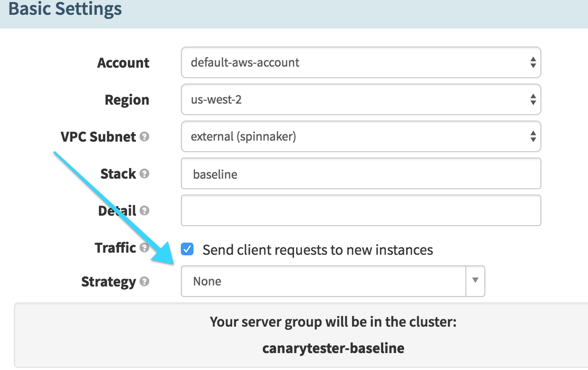Open the Detail field help tooltip icon
588x370 pixels.
pos(144,211)
